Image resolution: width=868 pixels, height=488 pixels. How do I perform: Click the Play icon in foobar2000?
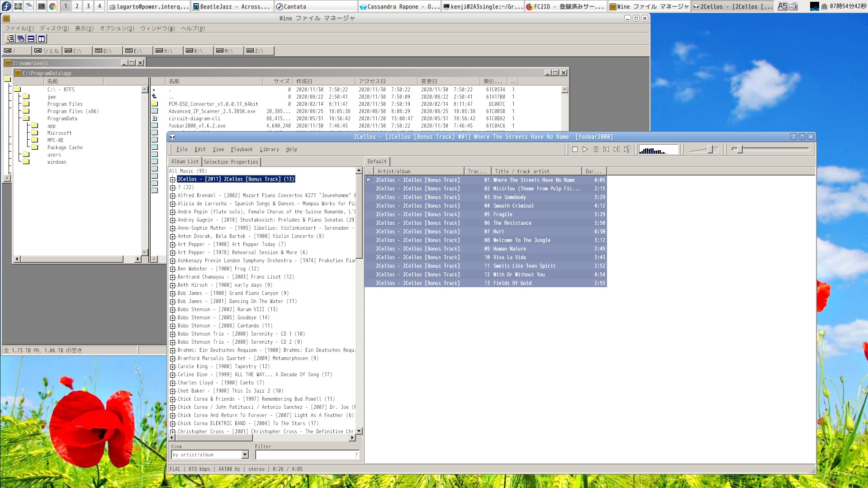click(x=585, y=149)
